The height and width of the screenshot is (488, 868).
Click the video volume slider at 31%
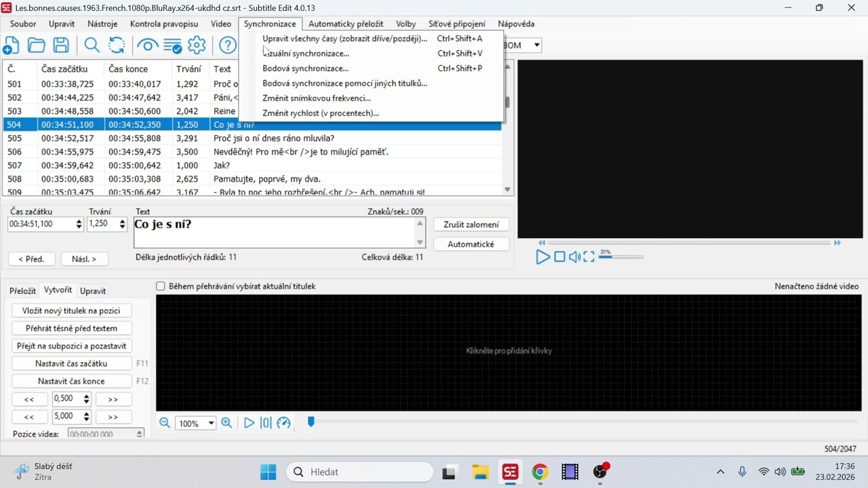620,257
